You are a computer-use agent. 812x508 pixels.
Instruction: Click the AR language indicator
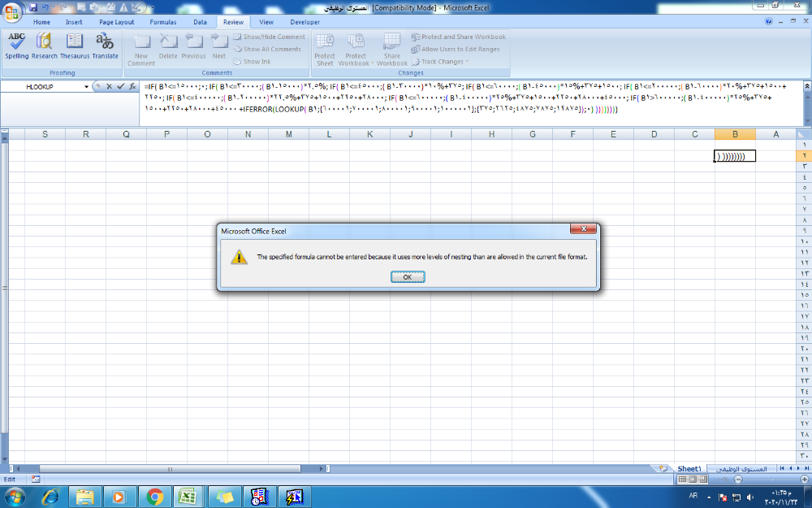pyautogui.click(x=693, y=496)
